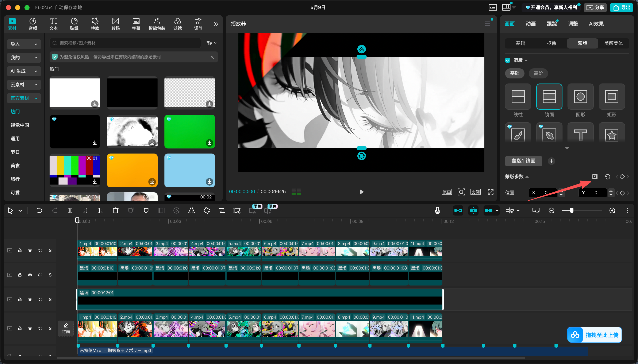Select the crop tool icon
The width and height of the screenshot is (638, 364).
[222, 210]
